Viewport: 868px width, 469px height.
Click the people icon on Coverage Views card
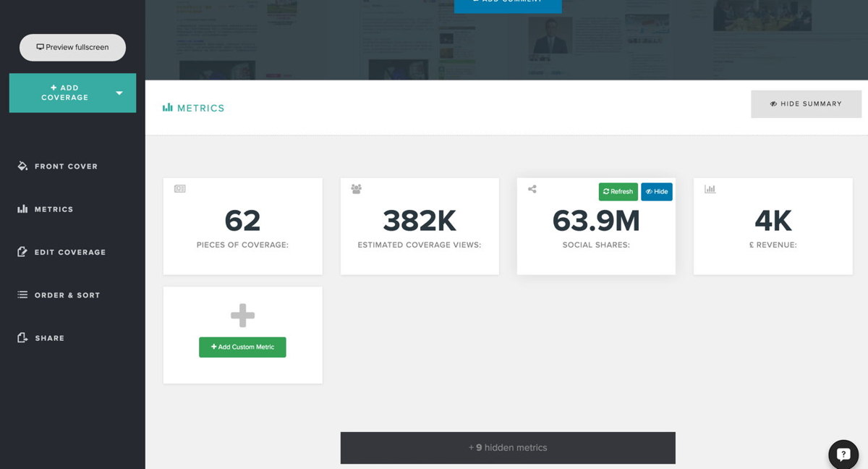[x=356, y=189]
